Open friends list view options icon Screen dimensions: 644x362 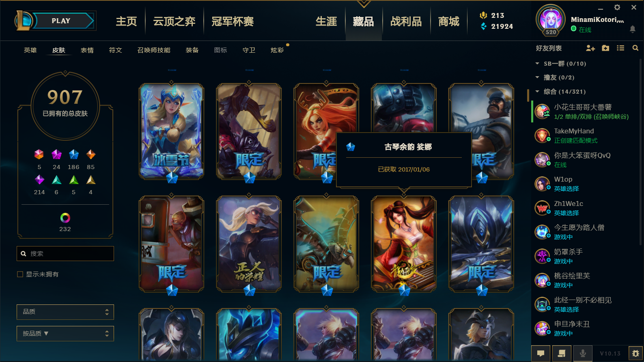[x=620, y=48]
